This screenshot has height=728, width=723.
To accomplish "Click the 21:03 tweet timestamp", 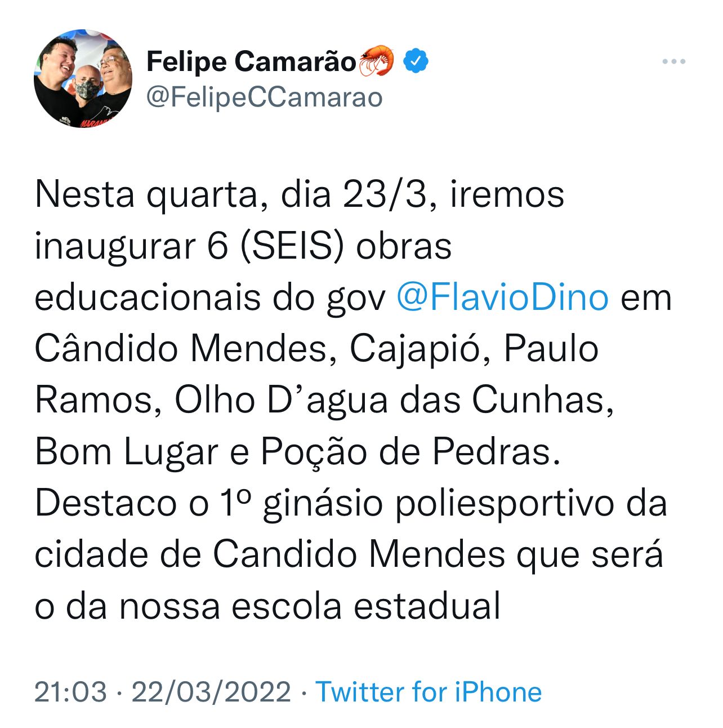I will pyautogui.click(x=70, y=691).
